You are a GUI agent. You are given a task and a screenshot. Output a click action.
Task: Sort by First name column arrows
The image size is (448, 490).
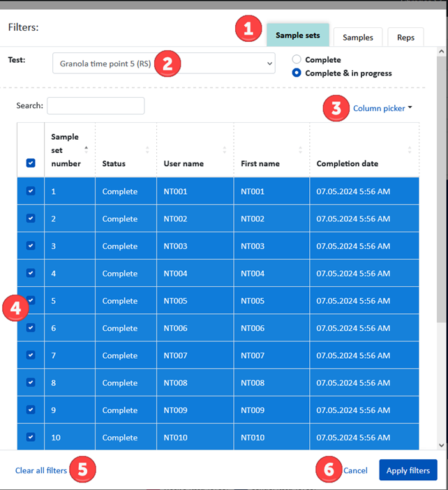[x=300, y=149]
